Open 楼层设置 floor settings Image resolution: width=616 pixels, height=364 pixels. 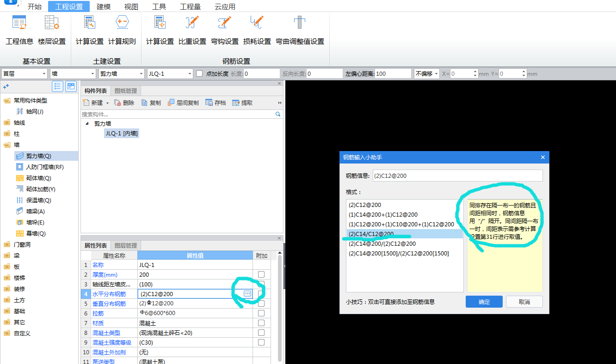52,30
